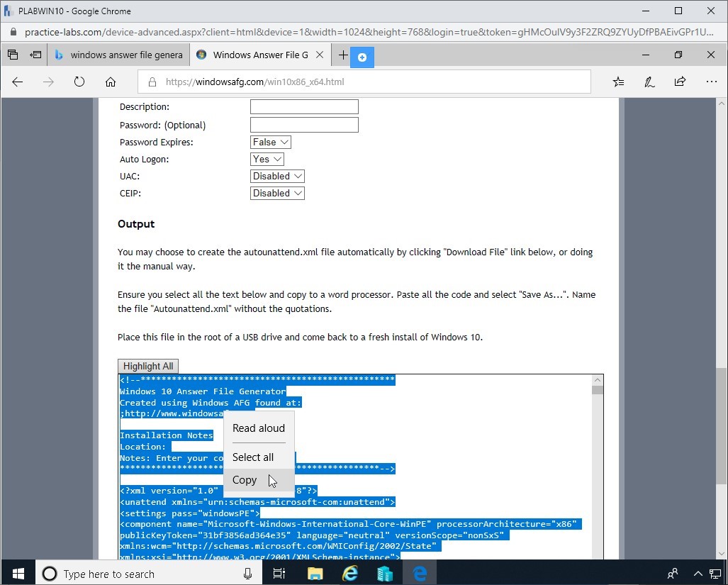The width and height of the screenshot is (728, 585).
Task: Expand the Password Expires dropdown
Action: [271, 142]
